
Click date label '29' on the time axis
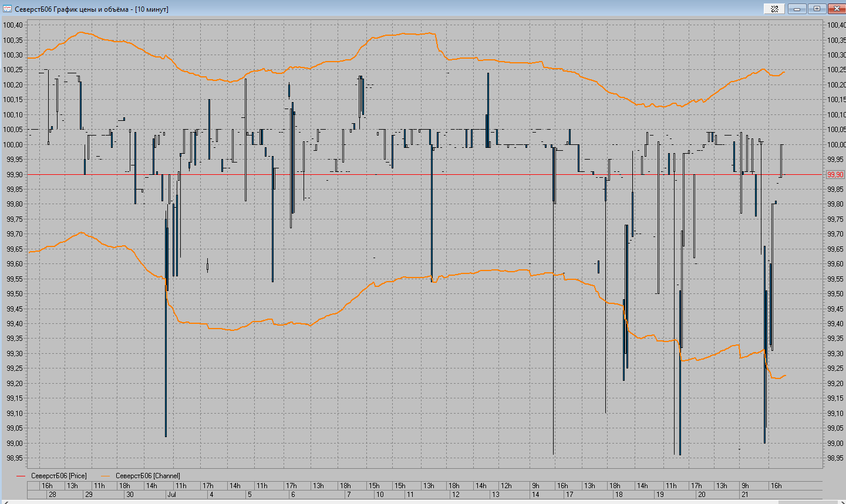tap(89, 495)
